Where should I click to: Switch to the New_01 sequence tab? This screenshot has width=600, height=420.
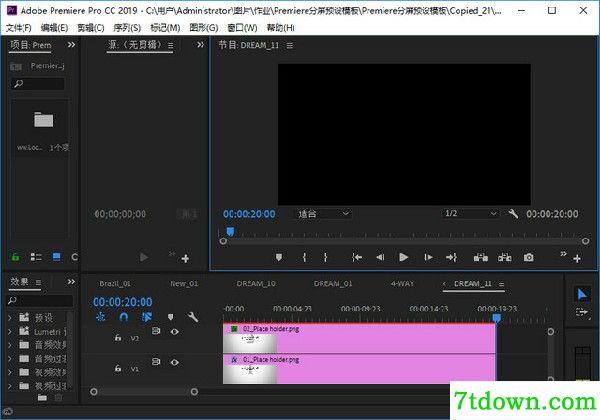(184, 284)
